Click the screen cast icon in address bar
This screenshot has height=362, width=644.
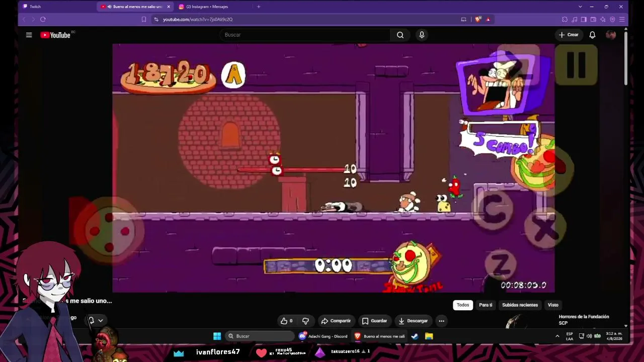[463, 19]
